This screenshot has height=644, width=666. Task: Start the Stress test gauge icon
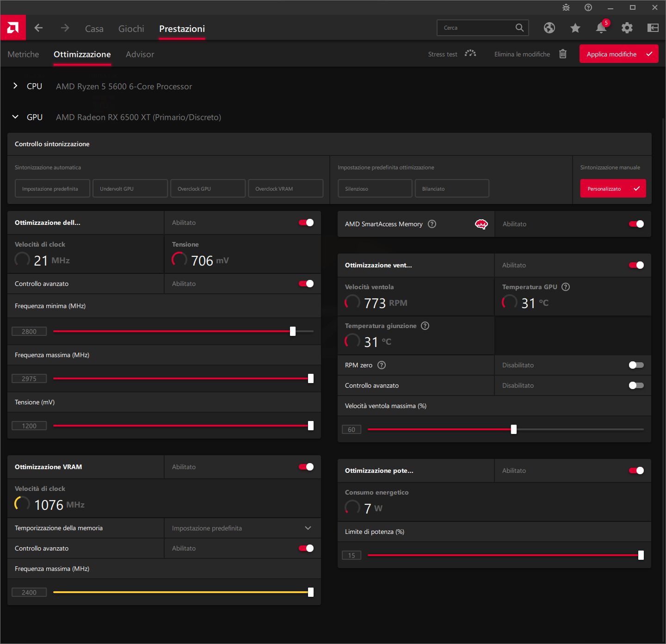470,54
